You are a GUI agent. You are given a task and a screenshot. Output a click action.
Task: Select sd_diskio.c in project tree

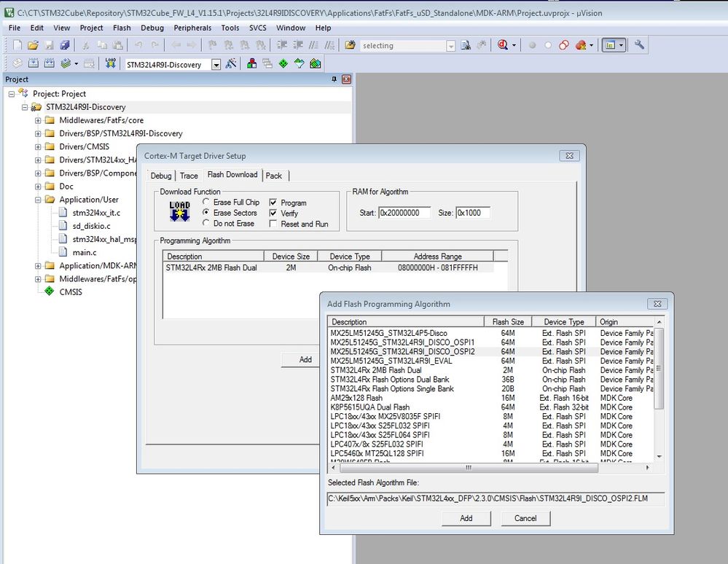91,226
